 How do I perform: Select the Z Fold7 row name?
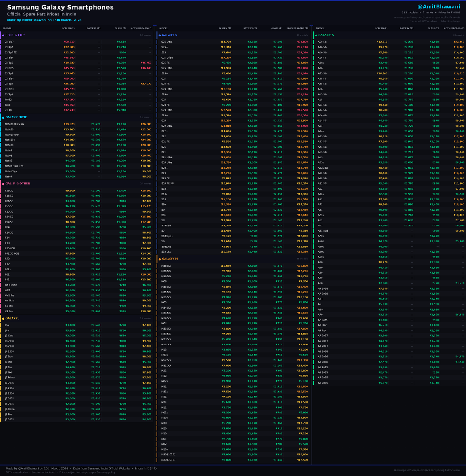point(9,42)
